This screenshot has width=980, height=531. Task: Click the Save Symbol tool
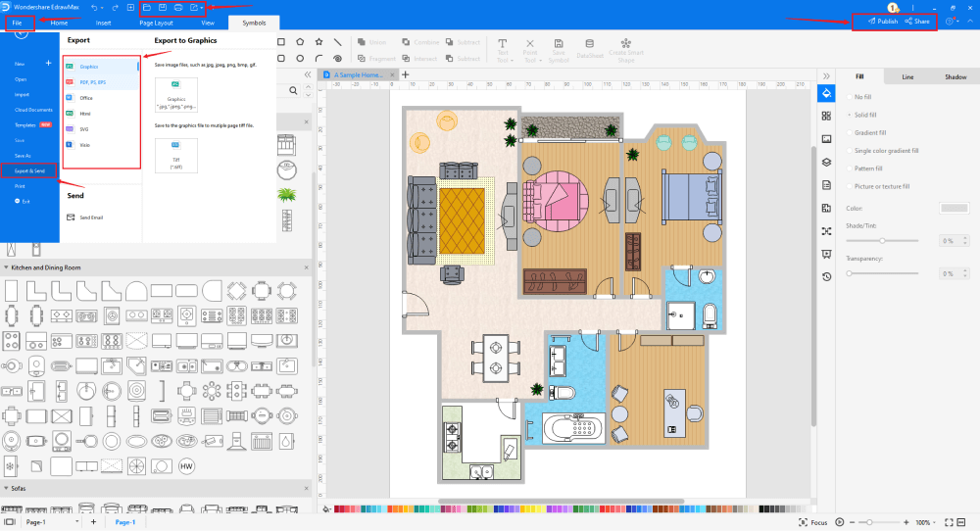(559, 51)
